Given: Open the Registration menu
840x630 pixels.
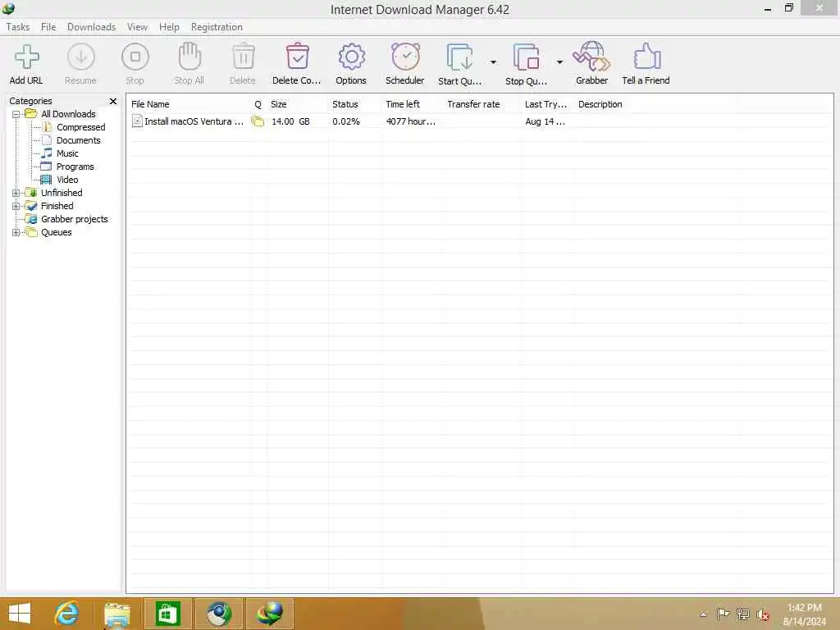Looking at the screenshot, I should point(217,27).
